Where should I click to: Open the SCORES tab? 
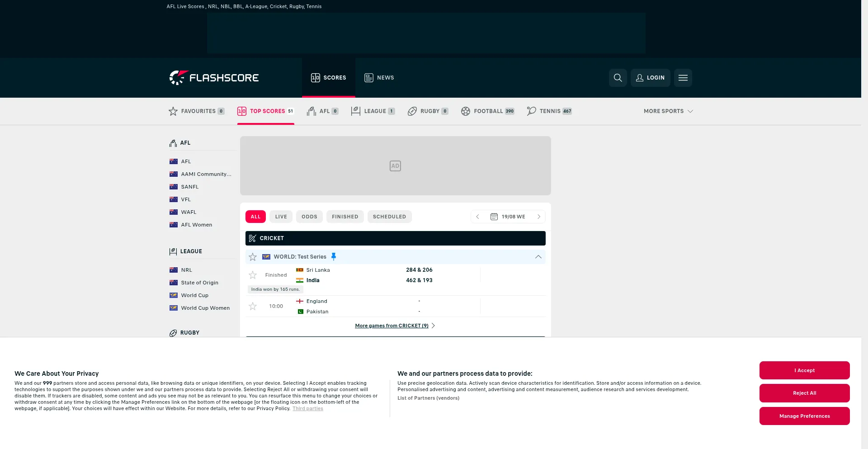click(329, 78)
